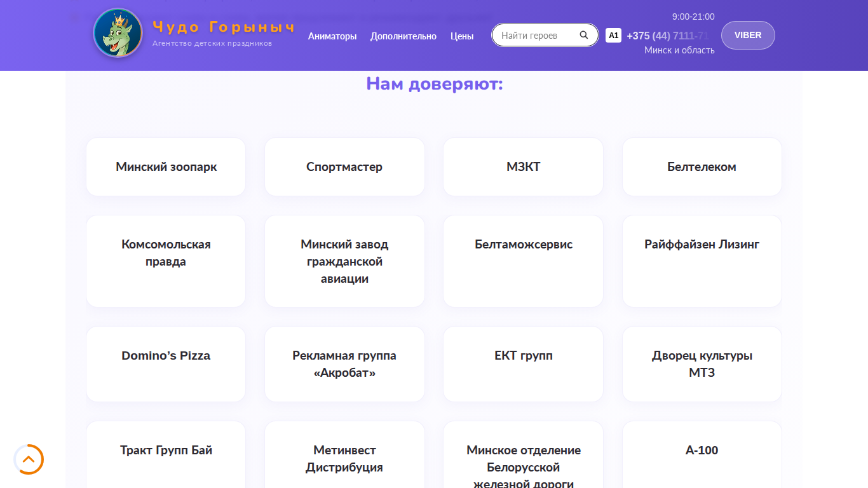
Task: Click the Агентство детских праздников subtitle
Action: pos(212,43)
